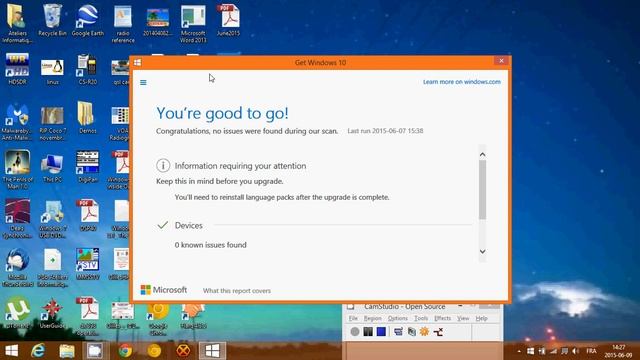This screenshot has height=360, width=640.
Task: Select the Recycle Bin desktop icon
Action: (x=52, y=20)
